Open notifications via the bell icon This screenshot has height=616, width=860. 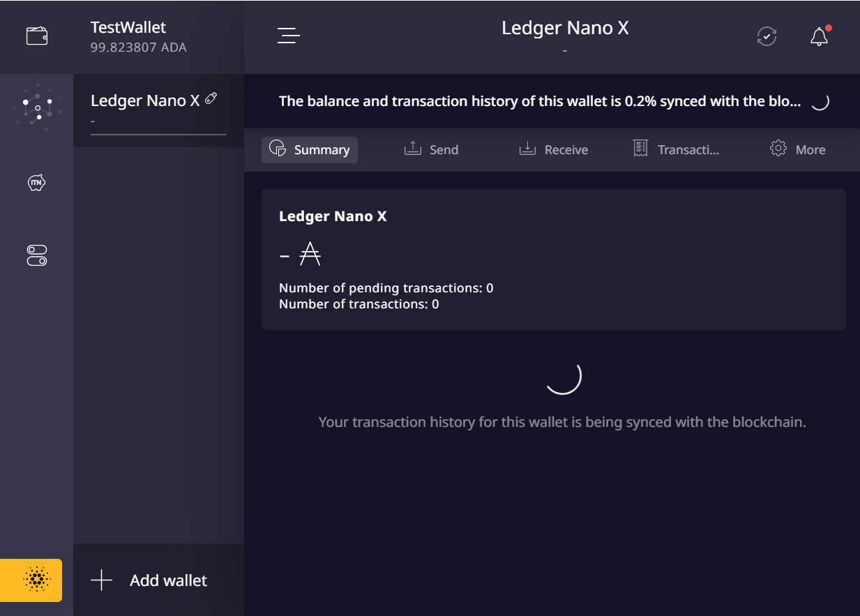tap(819, 36)
